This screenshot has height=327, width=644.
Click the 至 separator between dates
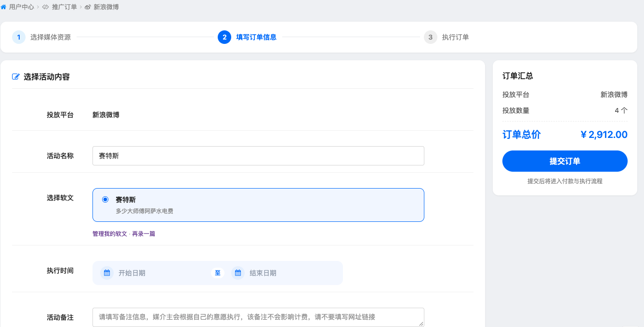(x=218, y=273)
